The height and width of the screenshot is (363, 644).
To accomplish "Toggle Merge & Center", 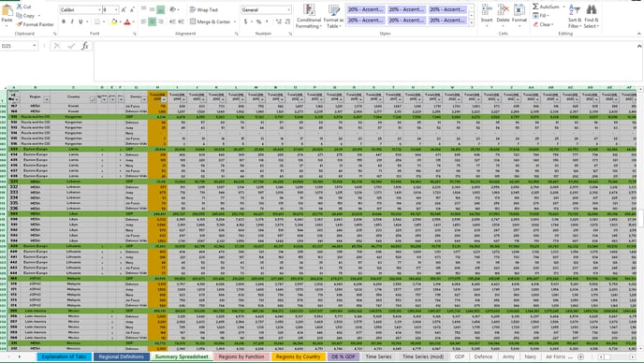I will (x=210, y=22).
